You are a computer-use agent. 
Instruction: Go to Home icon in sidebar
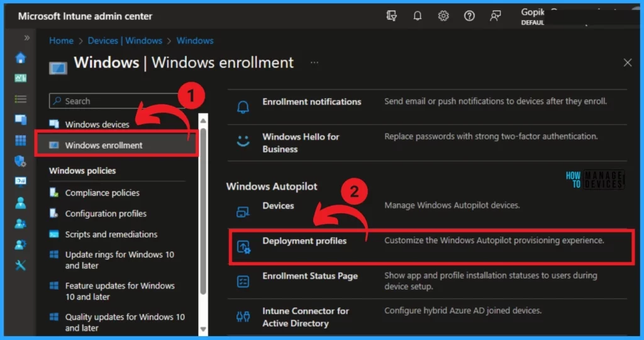(21, 58)
